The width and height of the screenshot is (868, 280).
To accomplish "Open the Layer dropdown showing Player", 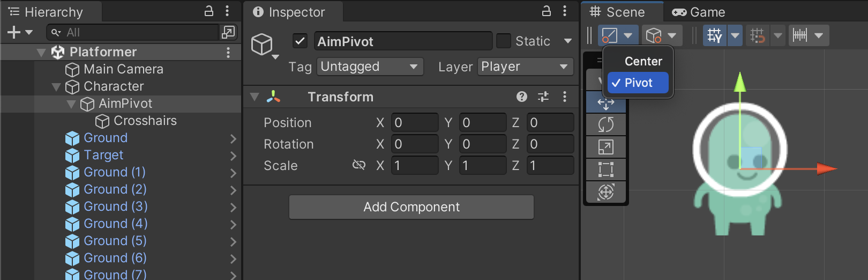I will [525, 67].
